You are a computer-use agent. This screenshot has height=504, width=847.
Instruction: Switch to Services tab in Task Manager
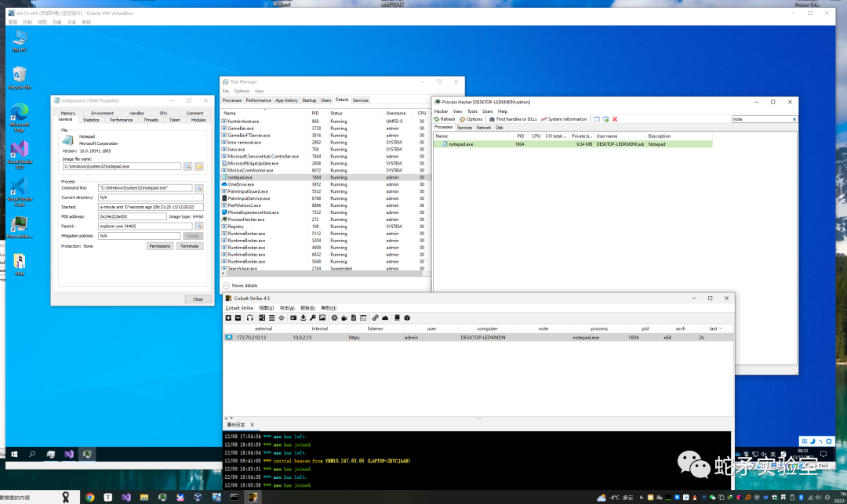click(x=360, y=100)
